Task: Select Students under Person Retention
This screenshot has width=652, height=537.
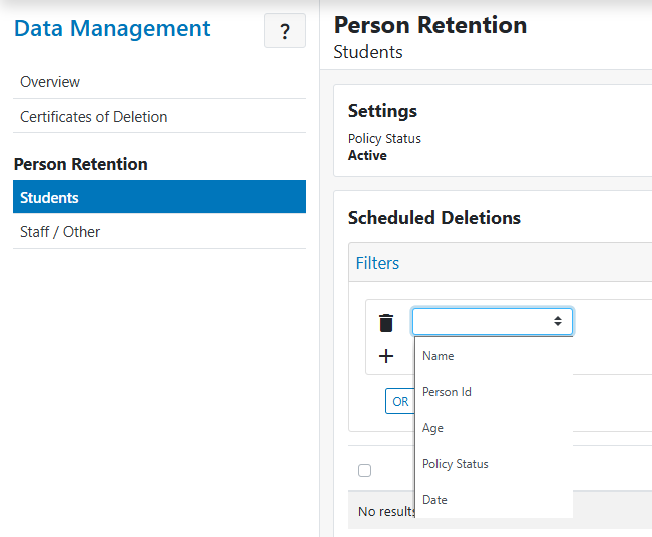Action: click(50, 197)
